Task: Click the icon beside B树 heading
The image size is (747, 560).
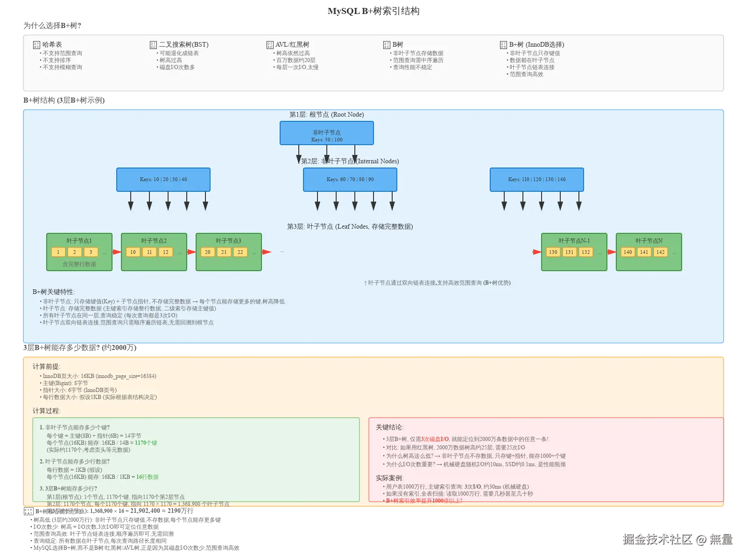Action: 387,45
